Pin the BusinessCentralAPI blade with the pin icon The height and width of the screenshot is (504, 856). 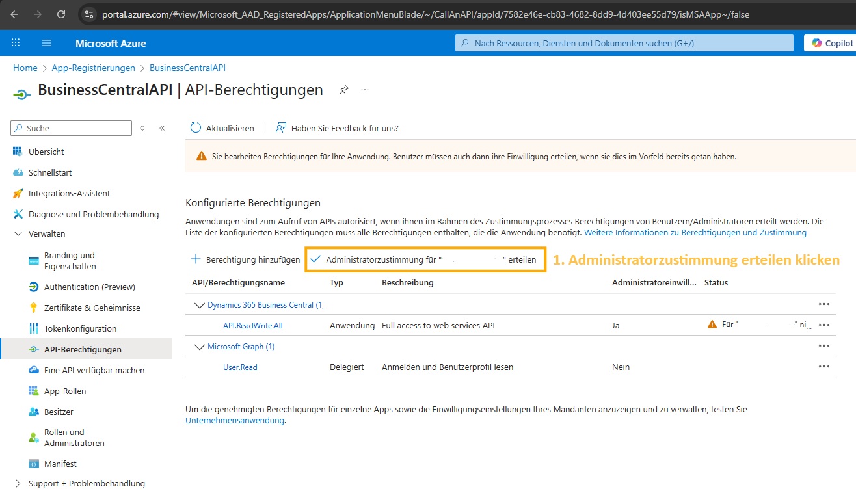[x=344, y=90]
